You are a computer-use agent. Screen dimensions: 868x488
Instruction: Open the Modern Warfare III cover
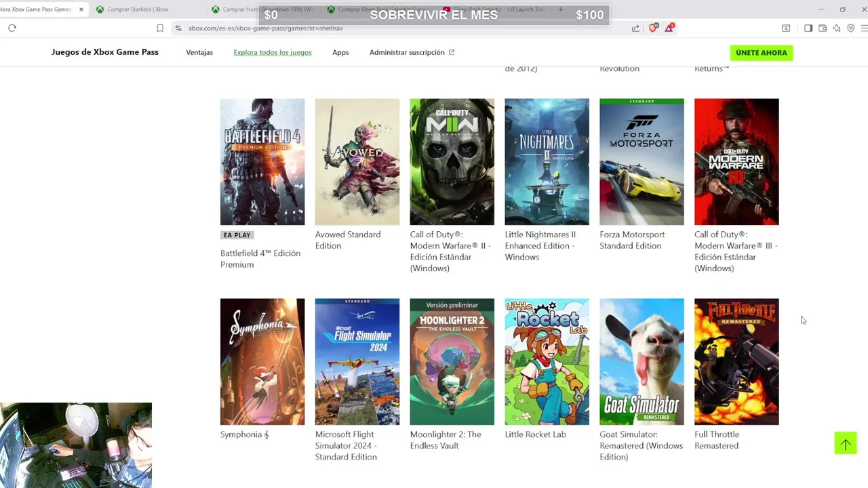(736, 162)
